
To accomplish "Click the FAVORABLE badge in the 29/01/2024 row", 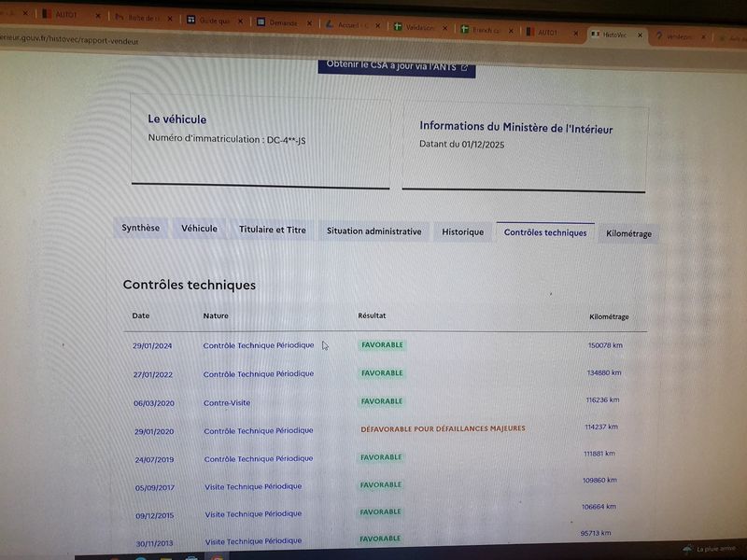I will click(x=382, y=344).
